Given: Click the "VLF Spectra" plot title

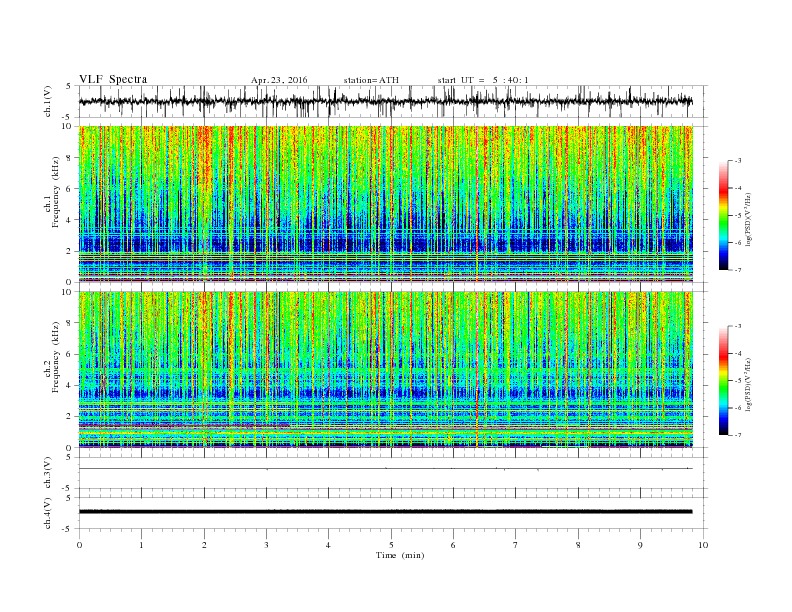Looking at the screenshot, I should pos(113,79).
